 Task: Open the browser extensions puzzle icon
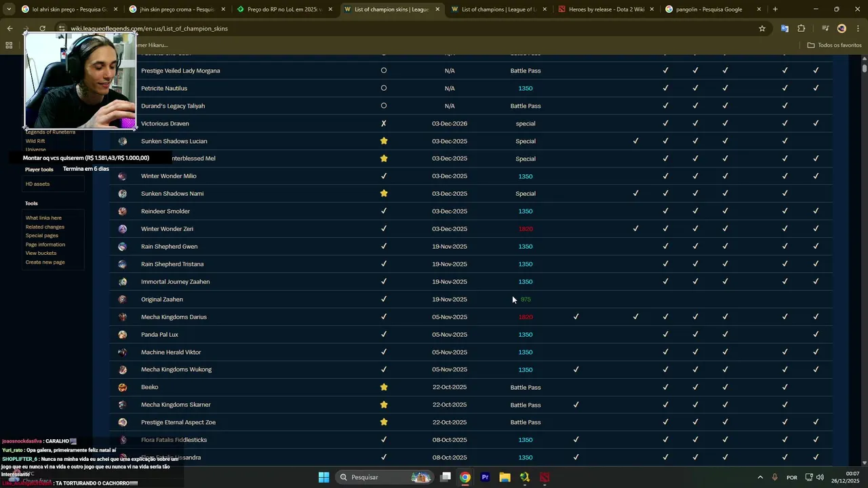(x=801, y=28)
